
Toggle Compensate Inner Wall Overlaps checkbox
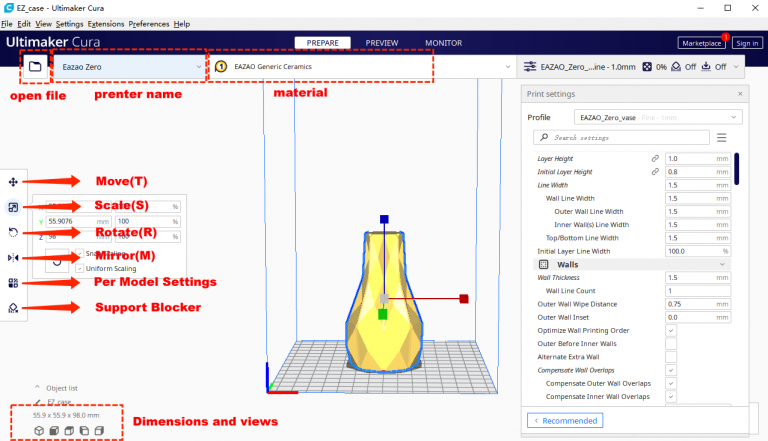coord(671,397)
